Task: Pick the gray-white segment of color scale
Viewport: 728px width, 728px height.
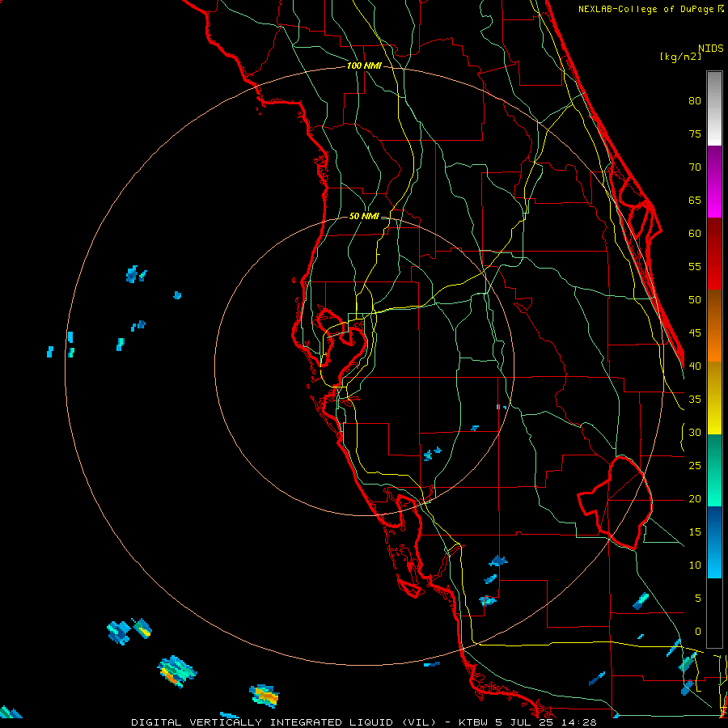Action: (714, 108)
